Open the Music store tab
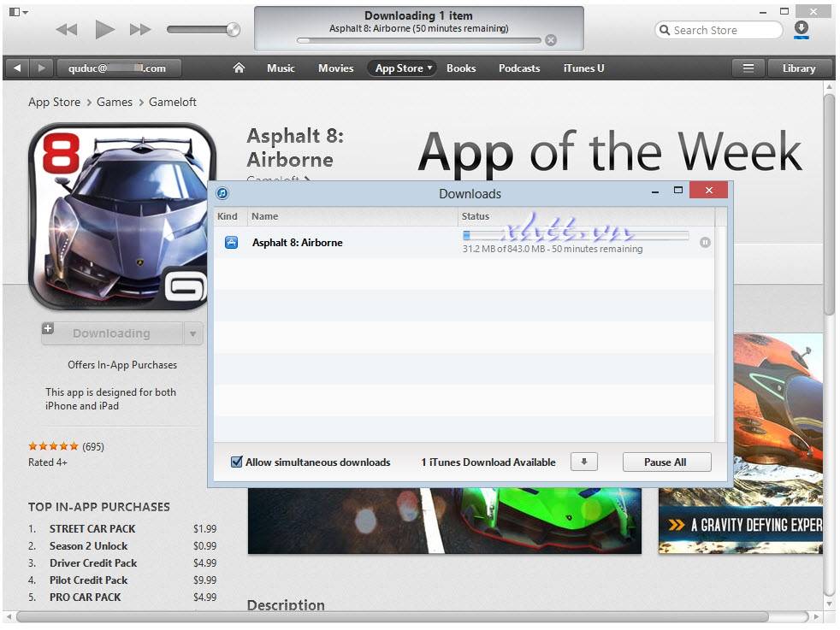840x630 pixels. pyautogui.click(x=281, y=68)
